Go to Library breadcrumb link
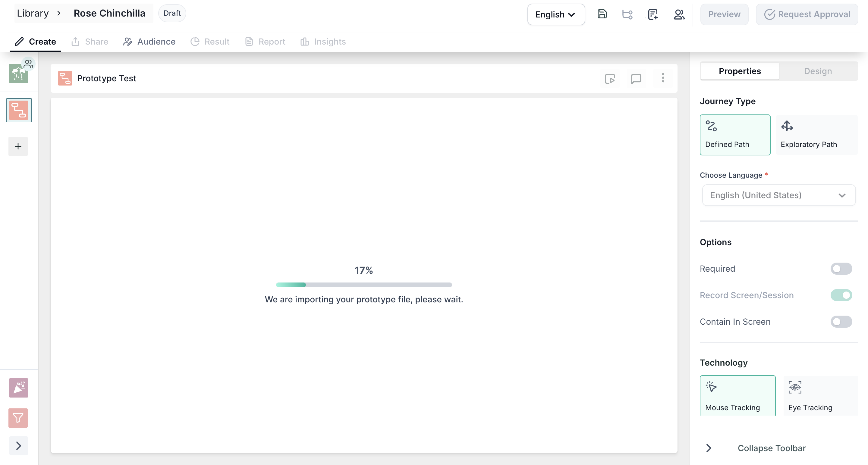This screenshot has width=868, height=465. click(33, 13)
